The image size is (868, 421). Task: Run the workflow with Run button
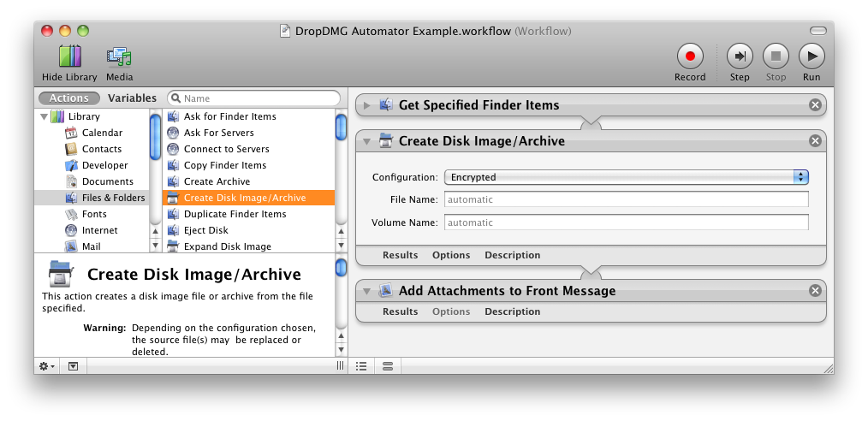point(812,56)
